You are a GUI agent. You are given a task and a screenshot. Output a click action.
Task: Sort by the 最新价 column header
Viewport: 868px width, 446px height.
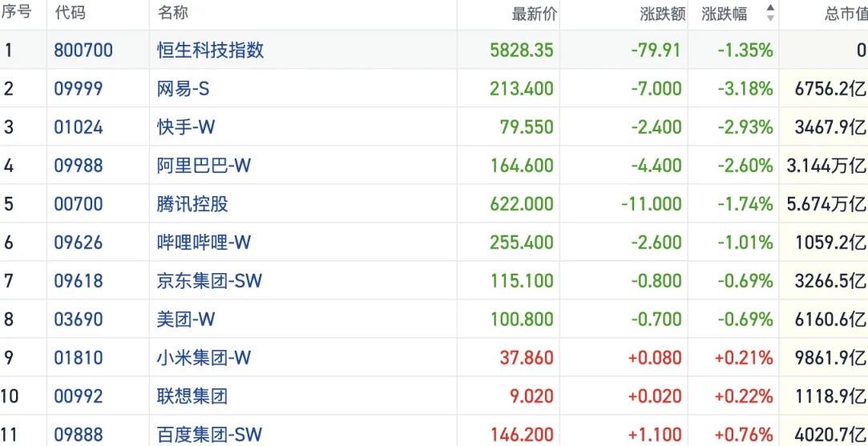(x=534, y=14)
